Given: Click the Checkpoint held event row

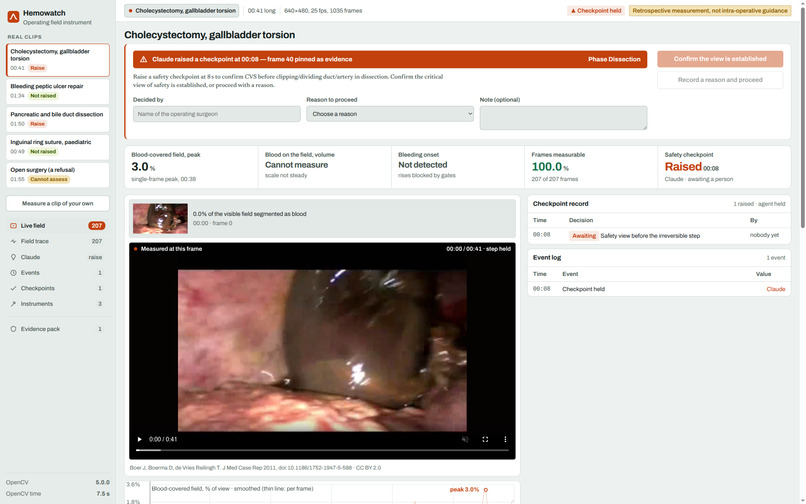Looking at the screenshot, I should click(x=659, y=289).
